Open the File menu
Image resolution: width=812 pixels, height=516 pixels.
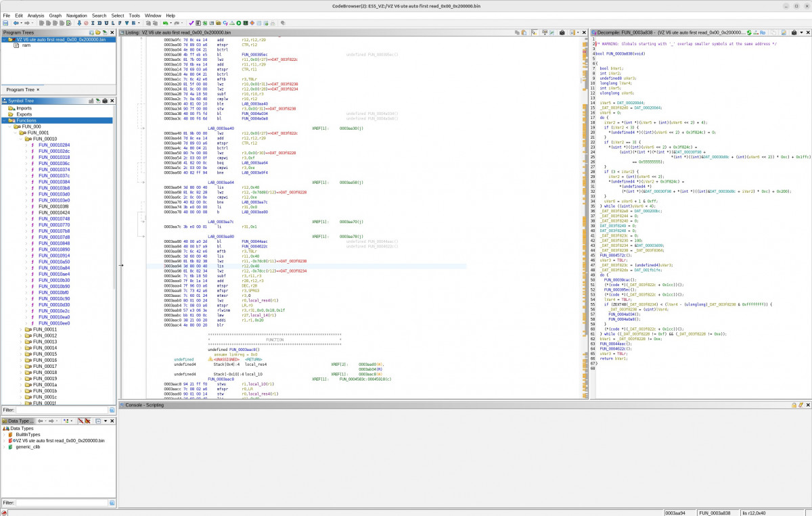pyautogui.click(x=6, y=15)
